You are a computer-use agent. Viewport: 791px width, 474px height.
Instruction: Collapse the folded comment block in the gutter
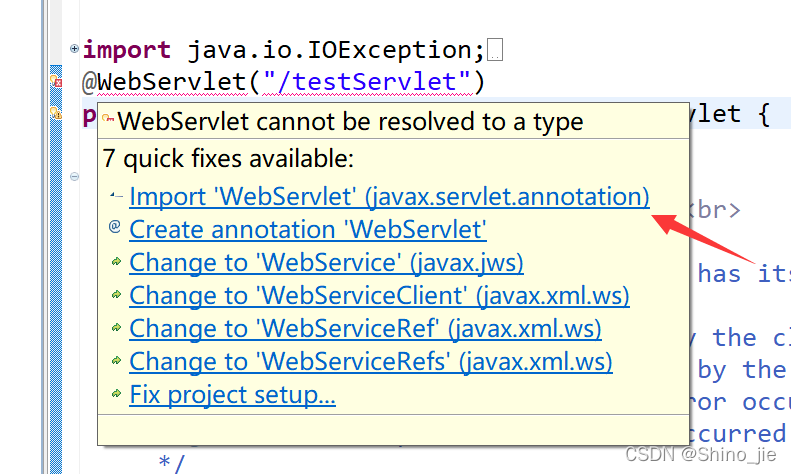point(75,177)
